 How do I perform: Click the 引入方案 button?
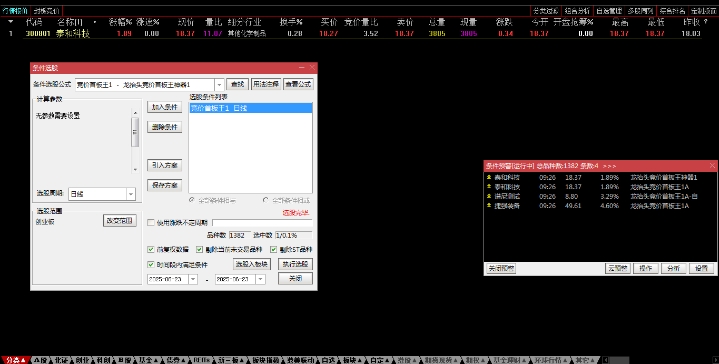[165, 165]
